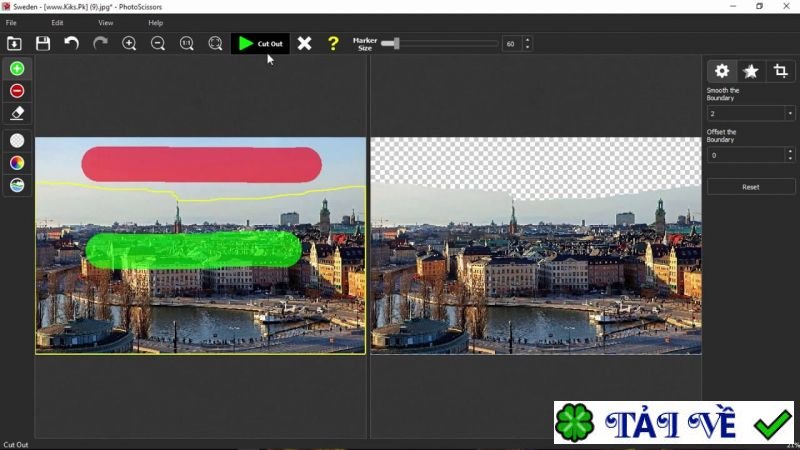The image size is (800, 450).
Task: Minimize the PhotoScissors window
Action: tap(733, 6)
